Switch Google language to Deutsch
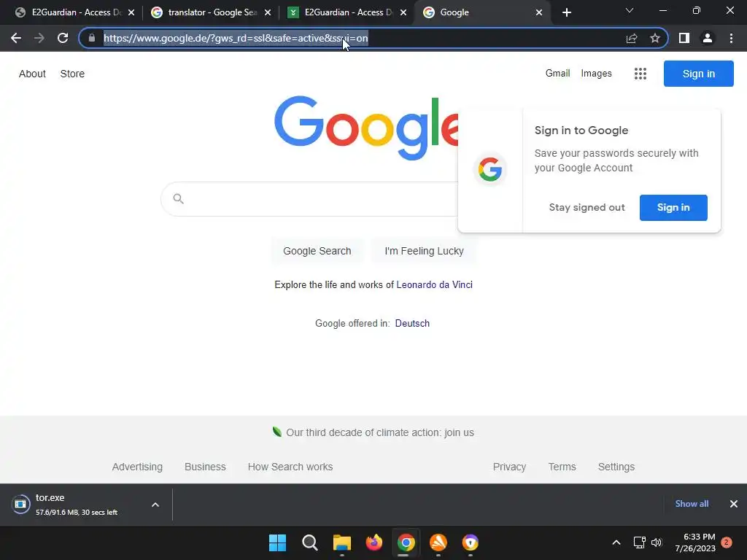This screenshot has height=560, width=747. point(413,323)
